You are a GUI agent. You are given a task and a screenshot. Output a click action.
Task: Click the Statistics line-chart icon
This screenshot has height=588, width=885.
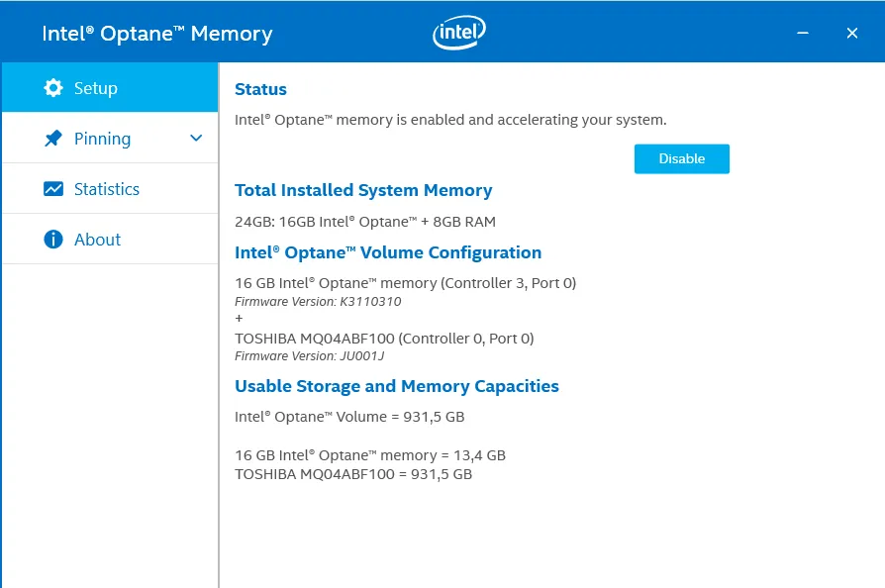(53, 188)
